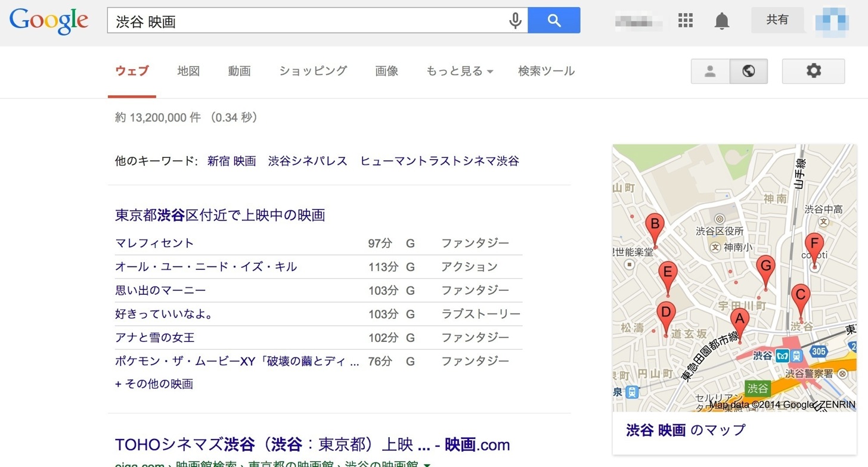Open 東京都渋谷区付近で上映中の映画 heading link
Screen dimensions: 868x467
[220, 215]
